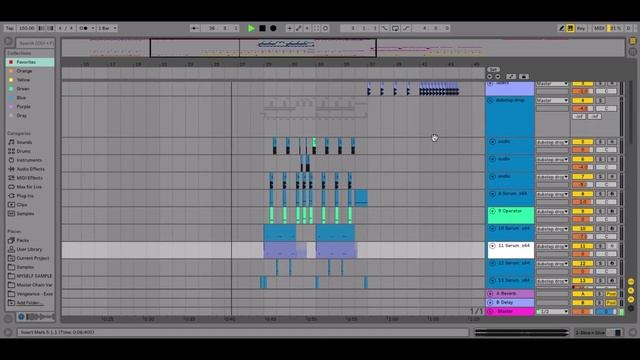Viewport: 640px width, 360px height.
Task: Toggle the track 9 activator button
Action: coord(582,211)
